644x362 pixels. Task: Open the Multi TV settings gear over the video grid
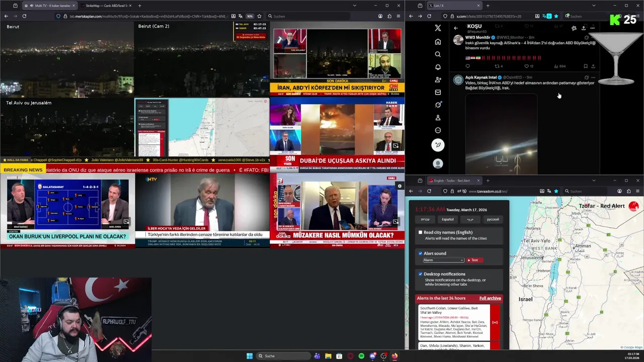coord(399,186)
